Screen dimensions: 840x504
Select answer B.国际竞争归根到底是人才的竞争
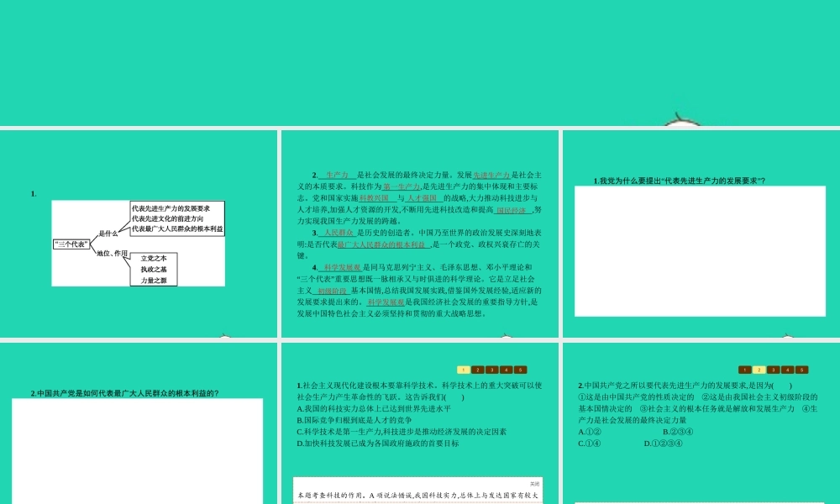pyautogui.click(x=354, y=421)
